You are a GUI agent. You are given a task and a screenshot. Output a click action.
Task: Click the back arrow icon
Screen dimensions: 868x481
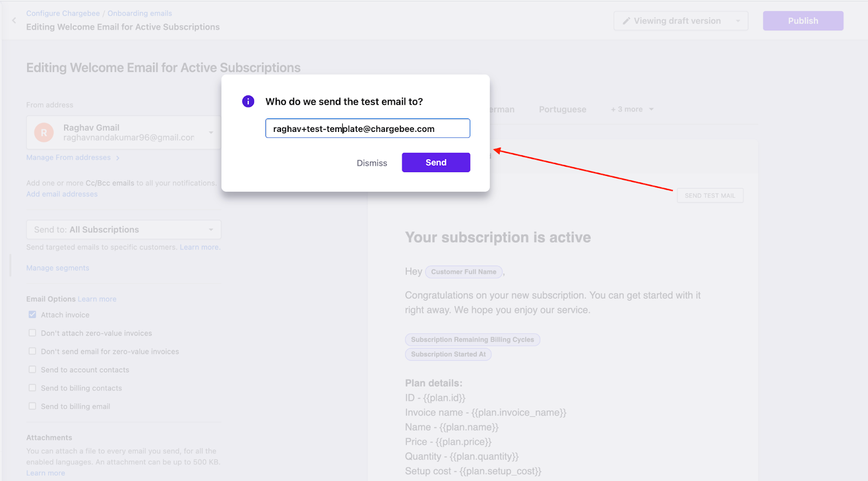(14, 21)
